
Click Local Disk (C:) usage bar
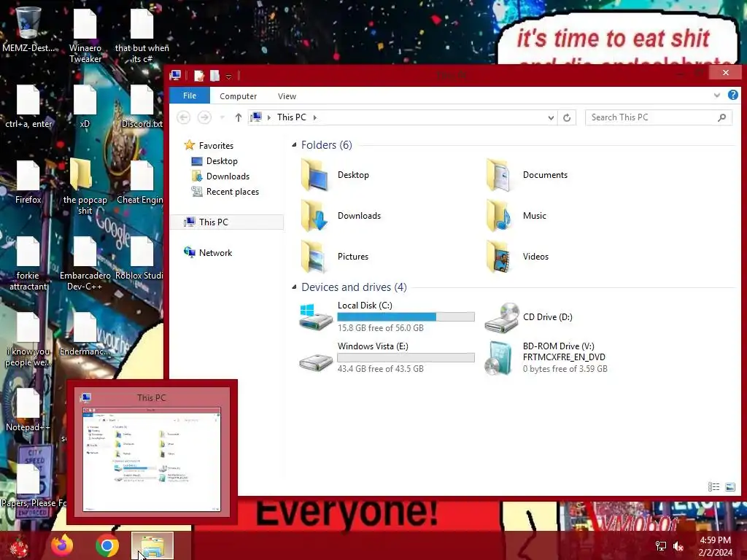(406, 316)
